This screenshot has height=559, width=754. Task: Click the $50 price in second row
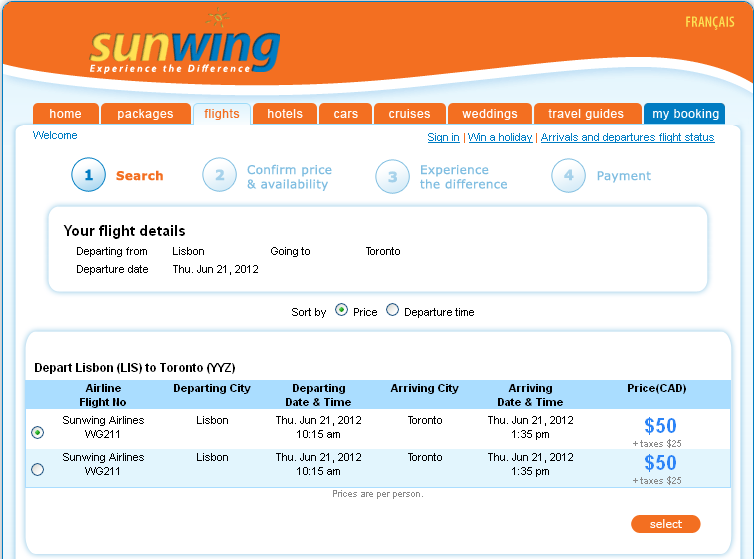click(660, 463)
